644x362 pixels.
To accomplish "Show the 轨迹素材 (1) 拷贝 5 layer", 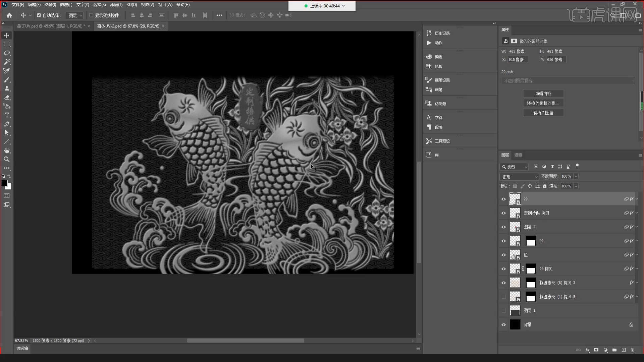I will [503, 297].
